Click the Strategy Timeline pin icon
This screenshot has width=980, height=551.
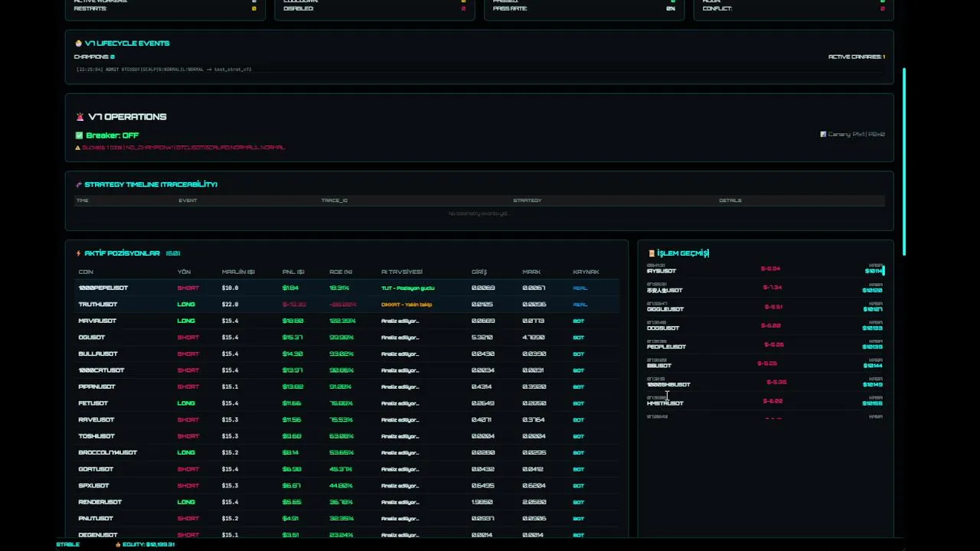tap(78, 184)
